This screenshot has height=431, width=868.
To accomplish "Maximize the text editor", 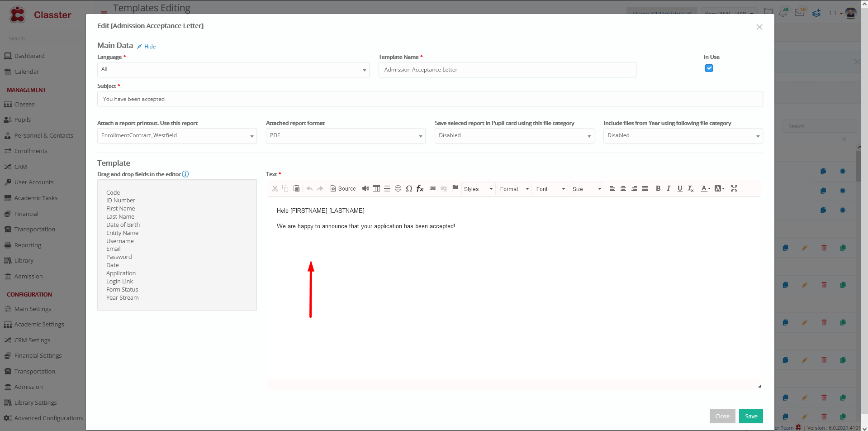I will point(734,189).
